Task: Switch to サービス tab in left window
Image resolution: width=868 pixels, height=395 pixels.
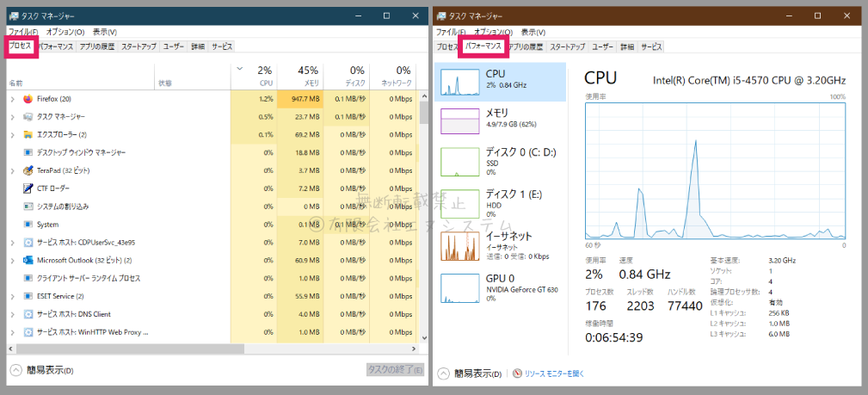Action: click(222, 47)
